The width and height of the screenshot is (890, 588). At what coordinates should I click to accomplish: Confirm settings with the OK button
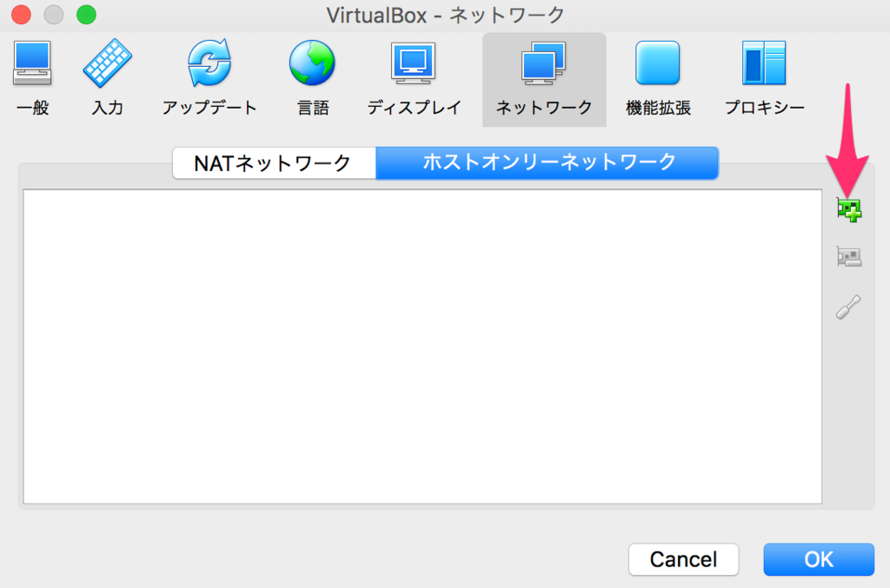(819, 559)
